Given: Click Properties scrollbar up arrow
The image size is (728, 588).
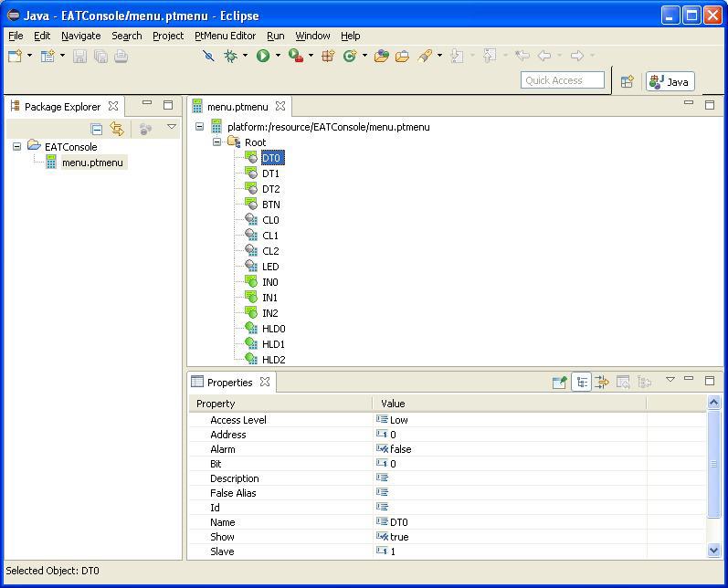Looking at the screenshot, I should click(713, 402).
